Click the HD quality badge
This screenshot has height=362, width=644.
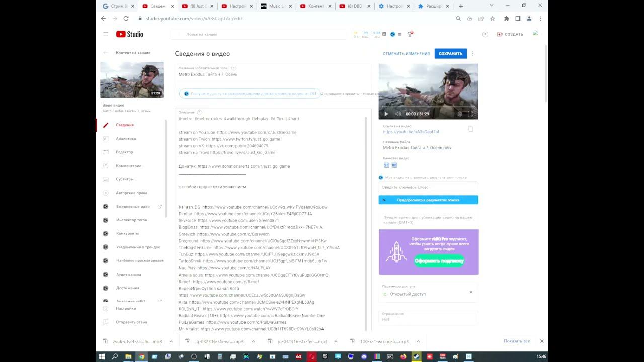coord(394,165)
